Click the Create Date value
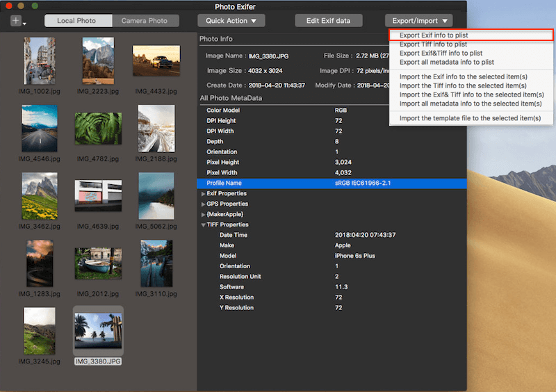The width and height of the screenshot is (556, 392). click(x=277, y=85)
